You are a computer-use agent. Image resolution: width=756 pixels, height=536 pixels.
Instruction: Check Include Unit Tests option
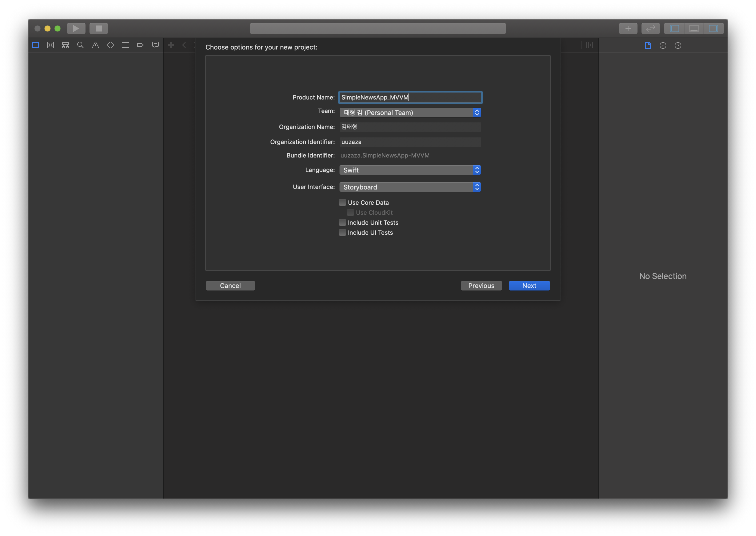(342, 222)
